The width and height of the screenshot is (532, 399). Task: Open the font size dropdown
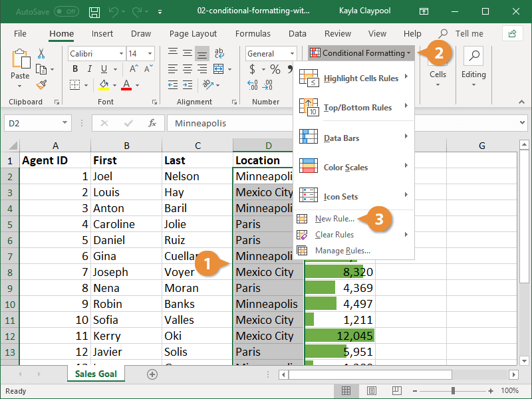(151, 53)
